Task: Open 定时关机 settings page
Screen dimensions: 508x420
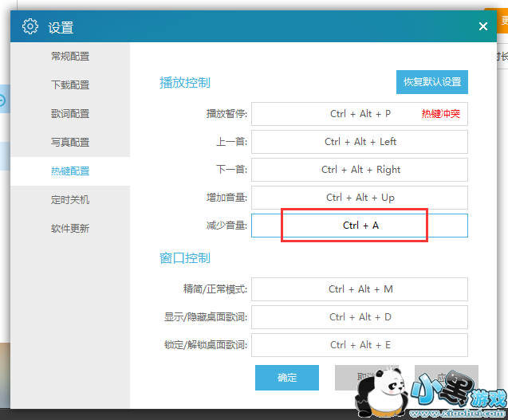Action: click(x=70, y=200)
